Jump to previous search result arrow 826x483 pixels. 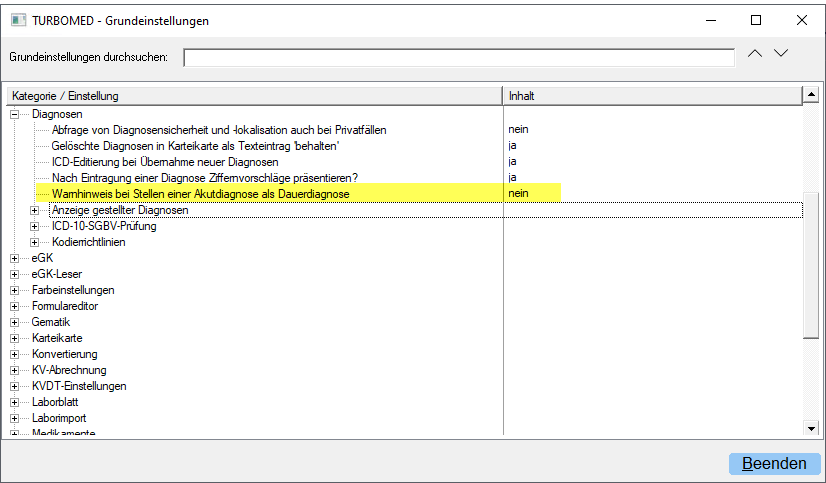pyautogui.click(x=755, y=54)
